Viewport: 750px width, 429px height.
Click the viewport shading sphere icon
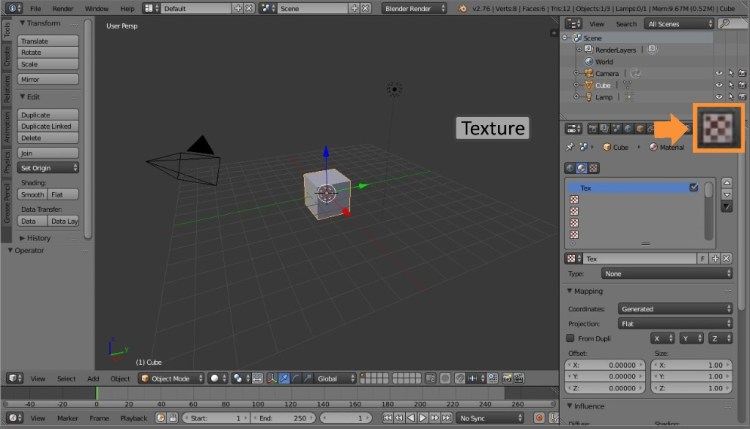coord(215,379)
